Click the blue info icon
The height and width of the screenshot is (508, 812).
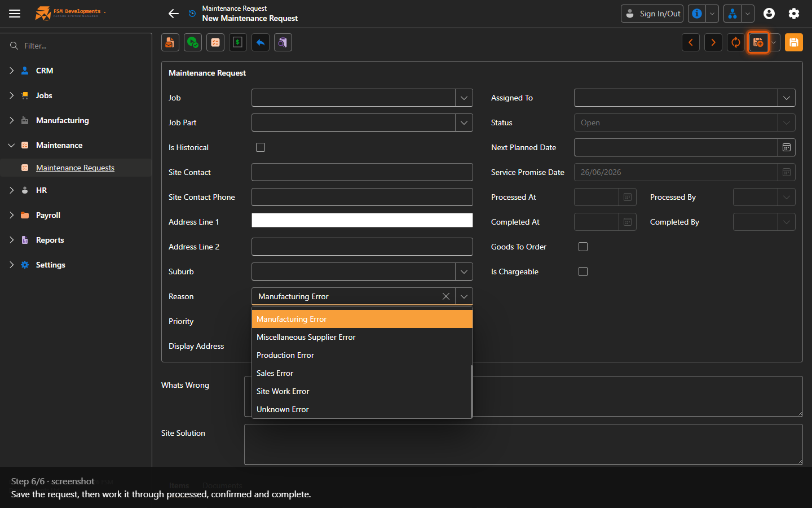697,14
